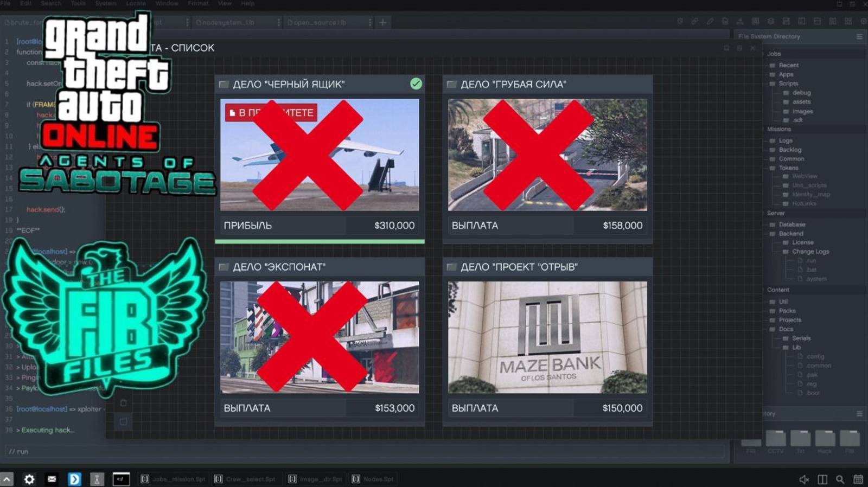
Task: Open the System menu
Action: [x=106, y=3]
